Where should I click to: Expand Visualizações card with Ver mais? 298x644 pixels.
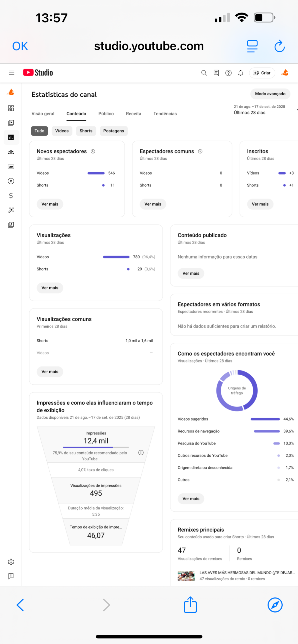point(50,288)
